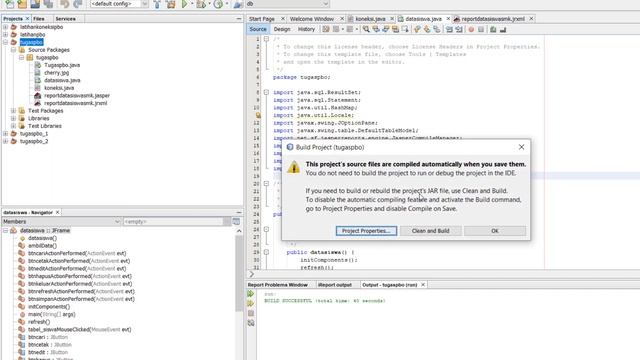Open the koneksi.java editor tab
Screen dimensions: 640x360
(x=370, y=19)
